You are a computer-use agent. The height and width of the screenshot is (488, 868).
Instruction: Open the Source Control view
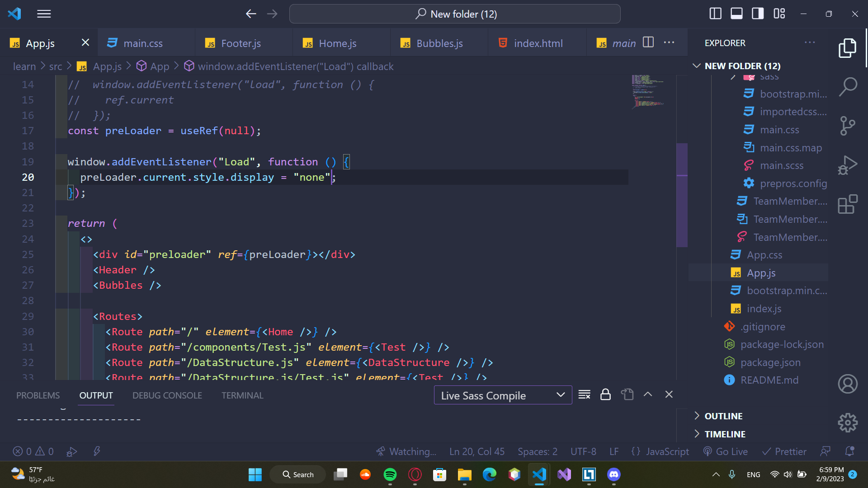tap(848, 126)
